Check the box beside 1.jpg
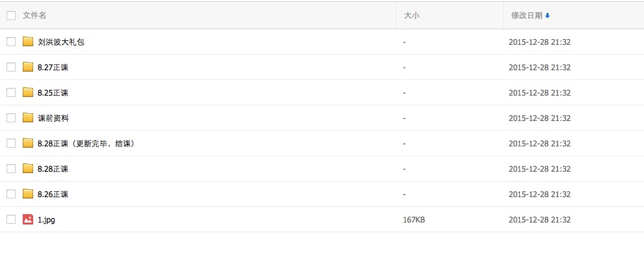Screen dimensions: 644x272 click(x=11, y=219)
